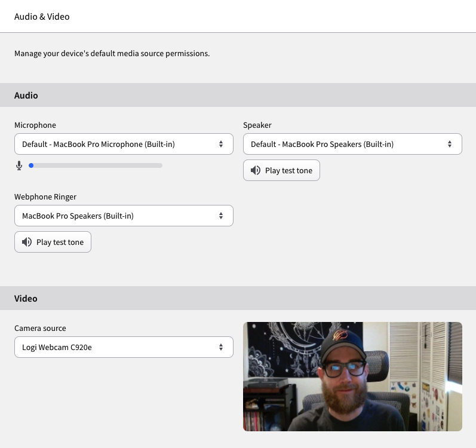Open the Webphone Ringer dropdown
This screenshot has height=448, width=476.
pyautogui.click(x=124, y=216)
